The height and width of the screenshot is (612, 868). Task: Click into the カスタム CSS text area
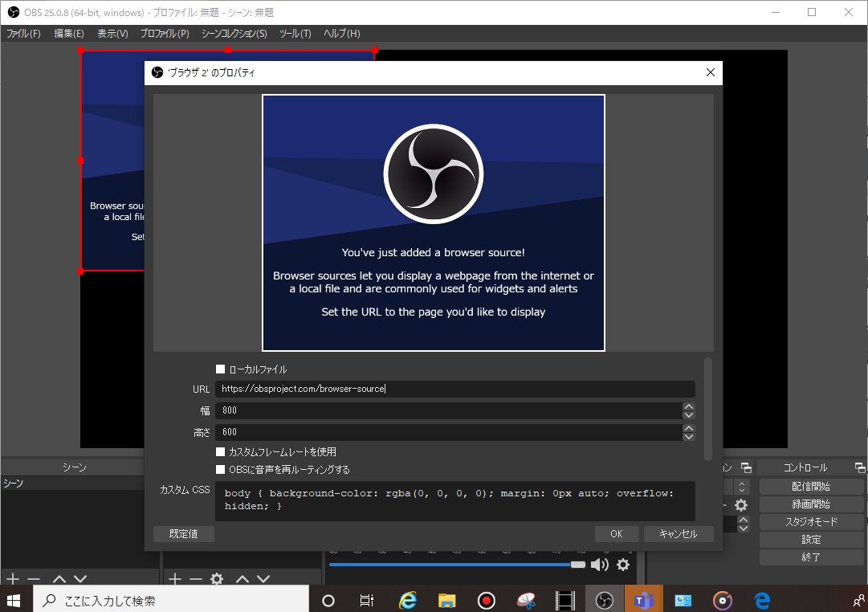(455, 500)
